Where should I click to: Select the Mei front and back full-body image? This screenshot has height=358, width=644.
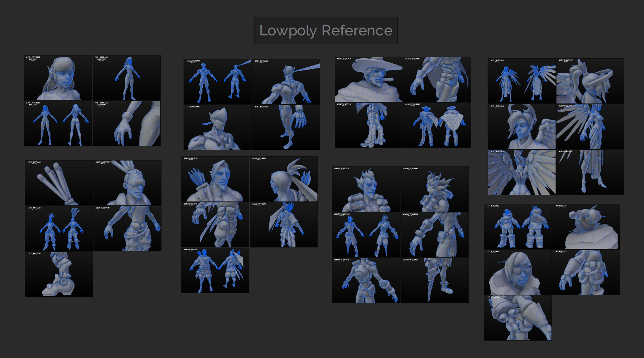pyautogui.click(x=518, y=227)
